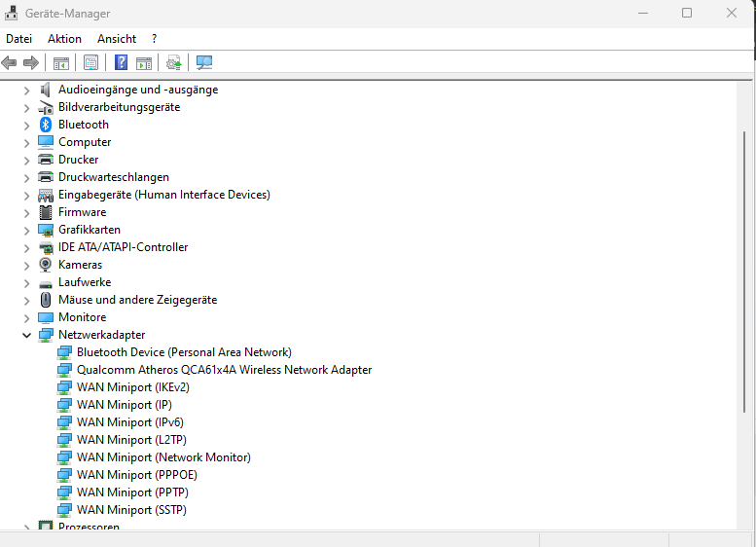Image resolution: width=756 pixels, height=547 pixels.
Task: Select WAN Miniport (SSTP)
Action: [x=131, y=510]
